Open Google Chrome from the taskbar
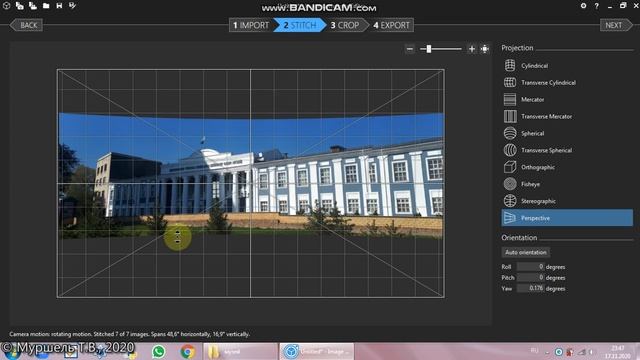This screenshot has height=360, width=640. click(188, 351)
